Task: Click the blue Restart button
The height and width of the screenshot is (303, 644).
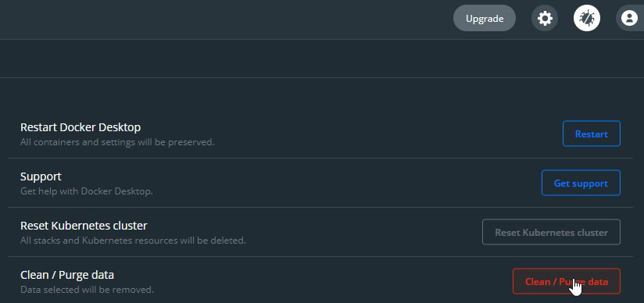Action: pos(592,134)
